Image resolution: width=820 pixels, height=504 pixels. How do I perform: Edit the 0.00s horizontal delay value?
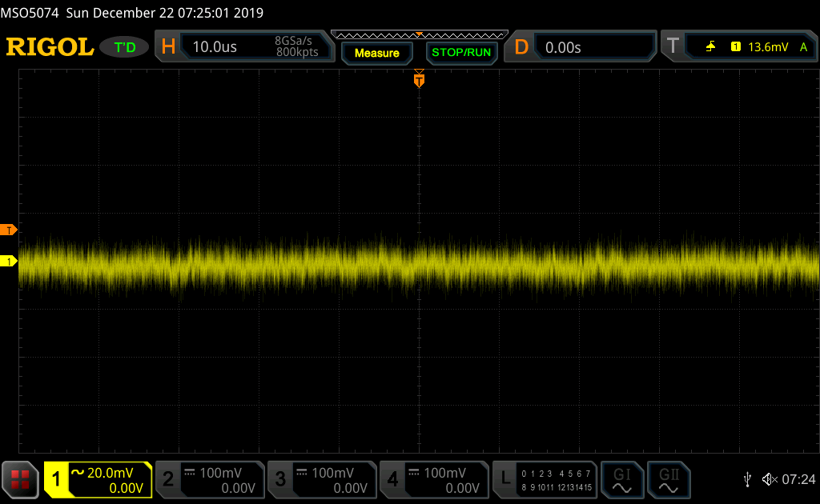(563, 47)
